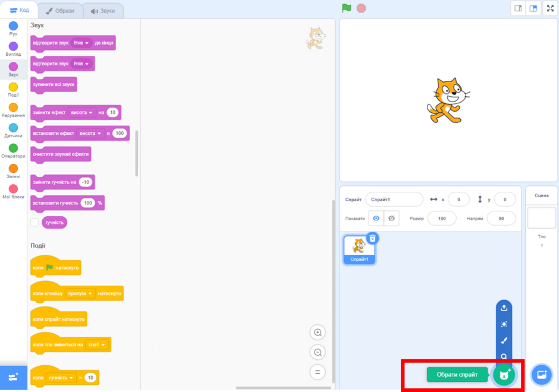Select the Спрайт1 sprite thumbnail

[x=359, y=250]
